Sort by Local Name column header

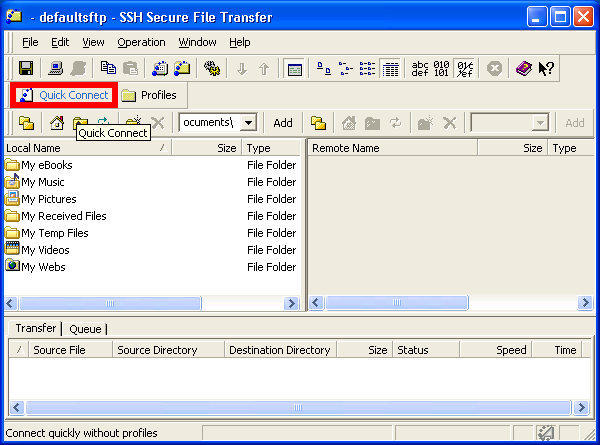87,148
